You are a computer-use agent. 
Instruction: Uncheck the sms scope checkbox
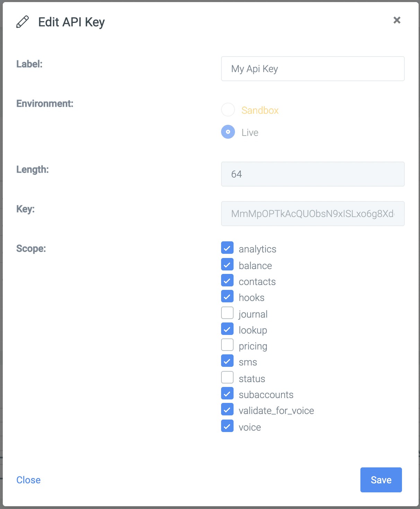227,361
